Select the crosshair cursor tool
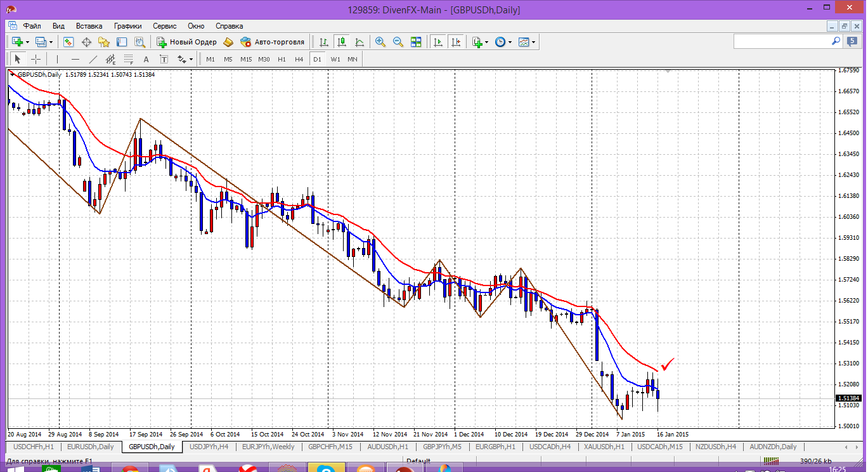 coord(36,59)
